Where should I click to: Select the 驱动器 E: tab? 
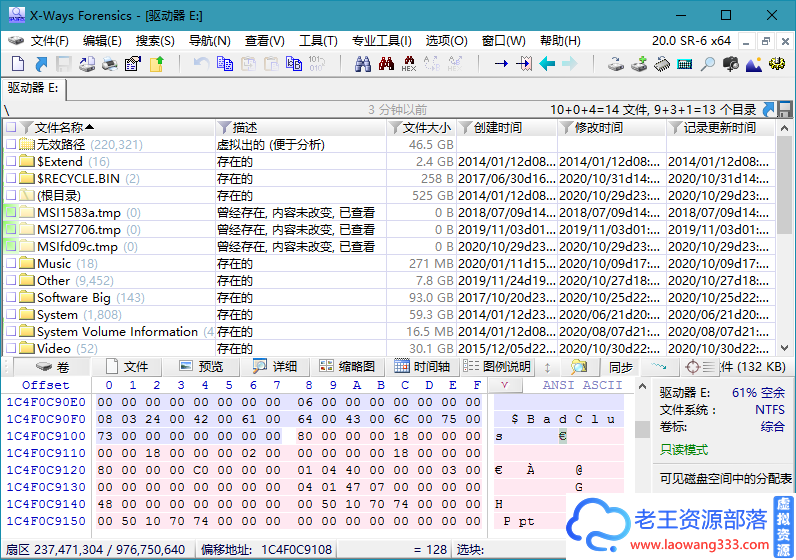[34, 88]
